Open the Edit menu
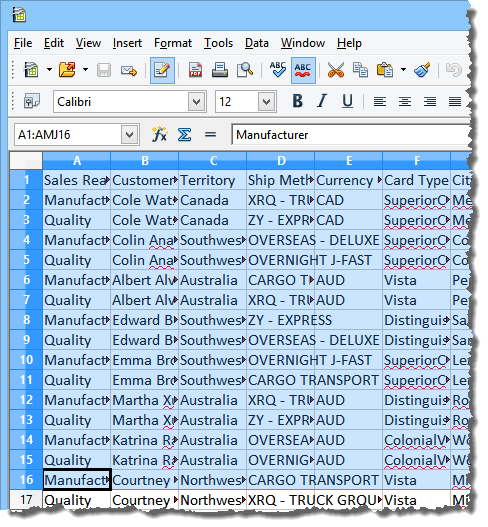488x527 pixels. pos(54,43)
